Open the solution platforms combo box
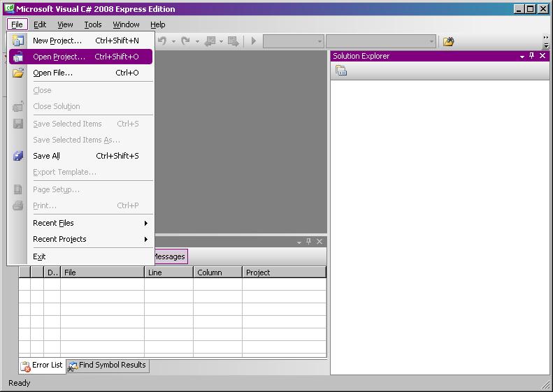553x392 pixels. coord(381,41)
